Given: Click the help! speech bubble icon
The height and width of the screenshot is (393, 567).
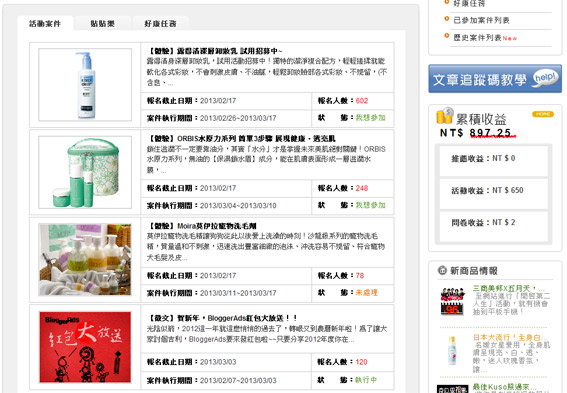Looking at the screenshot, I should click(545, 78).
